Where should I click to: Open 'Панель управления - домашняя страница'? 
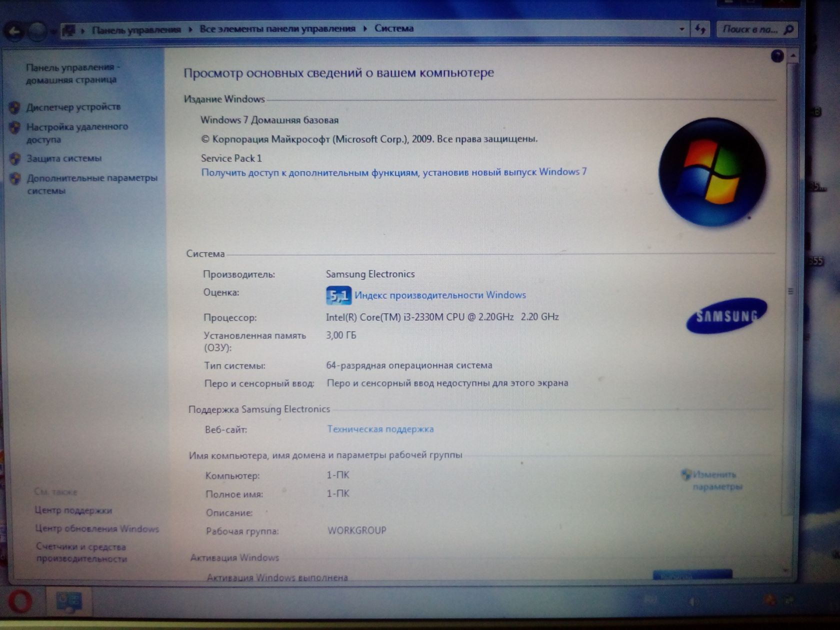tap(72, 73)
